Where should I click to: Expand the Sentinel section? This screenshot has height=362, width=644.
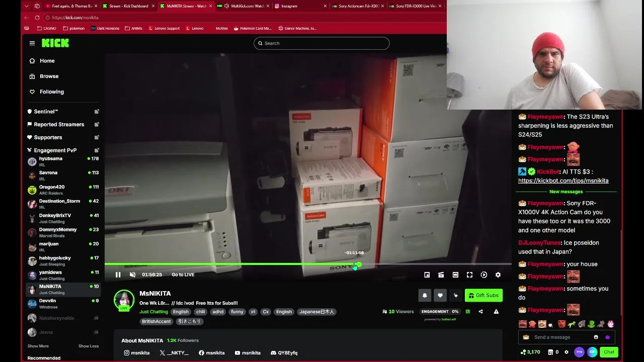(x=63, y=112)
